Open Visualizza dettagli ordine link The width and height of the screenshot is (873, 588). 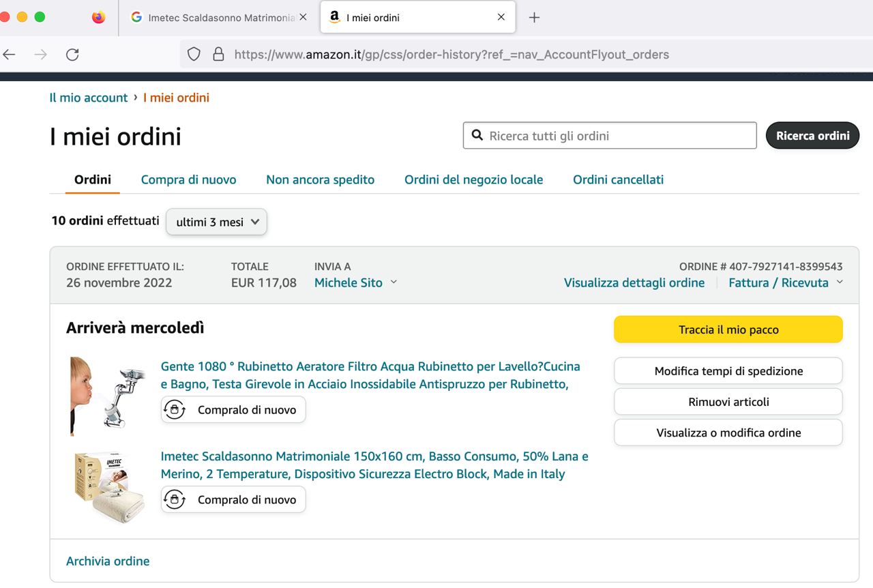[x=634, y=282]
